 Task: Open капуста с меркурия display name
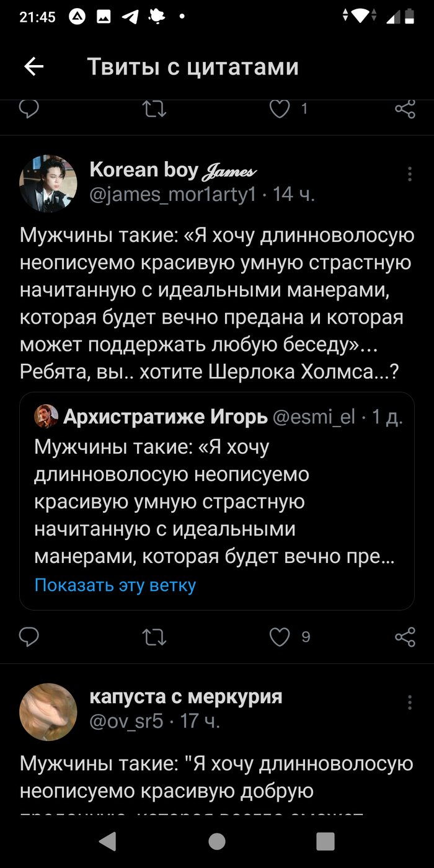(186, 696)
